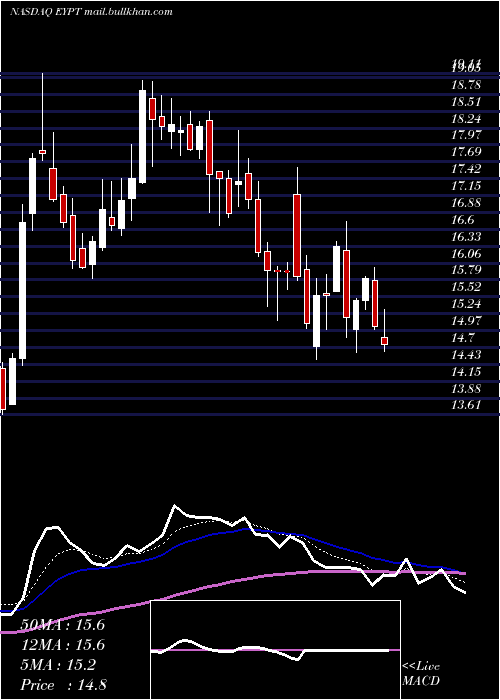The width and height of the screenshot is (500, 700).
Task: Click the 14.7 price axis label
Action: pyautogui.click(x=463, y=338)
